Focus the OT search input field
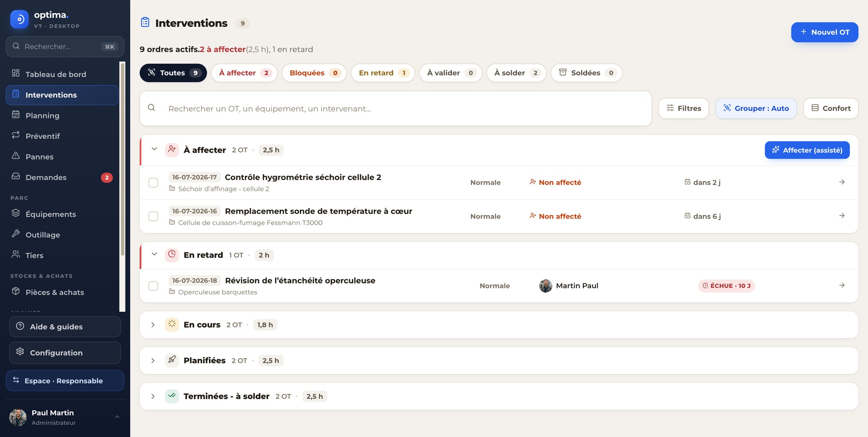This screenshot has height=437, width=868. tap(396, 108)
